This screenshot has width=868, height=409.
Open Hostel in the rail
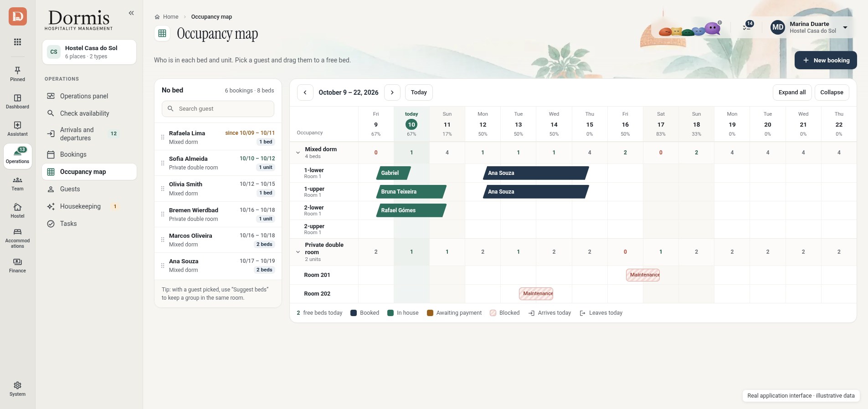(x=17, y=210)
